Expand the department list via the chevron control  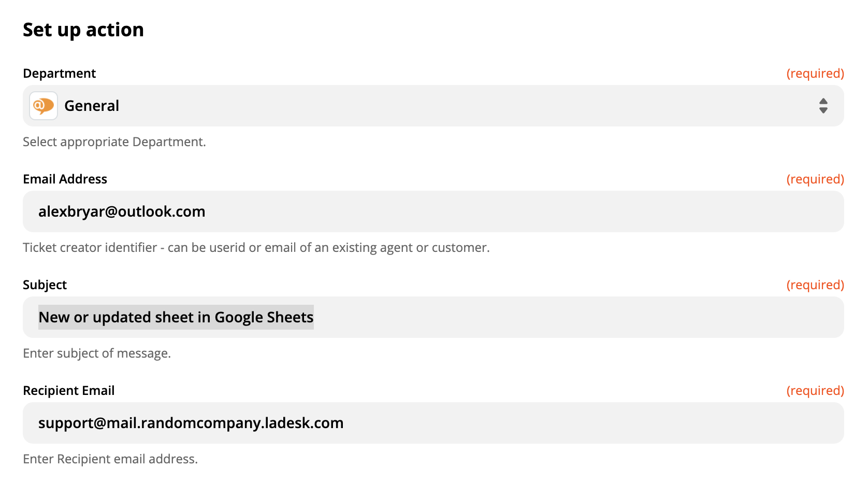pyautogui.click(x=824, y=105)
